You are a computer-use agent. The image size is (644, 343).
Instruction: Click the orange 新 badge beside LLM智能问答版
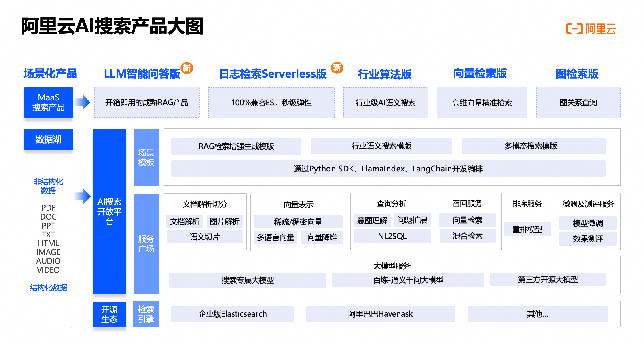click(187, 68)
